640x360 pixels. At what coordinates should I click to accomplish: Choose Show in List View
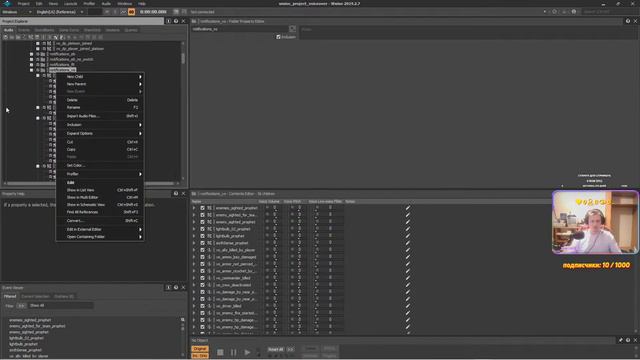[100, 190]
